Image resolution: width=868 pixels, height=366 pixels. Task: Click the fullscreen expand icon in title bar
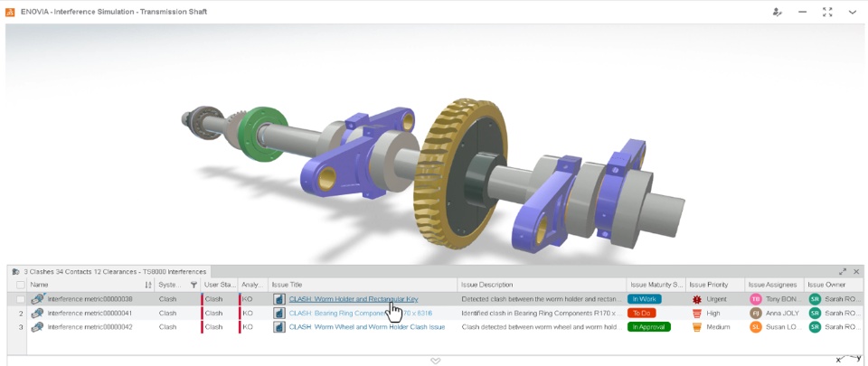(x=827, y=12)
